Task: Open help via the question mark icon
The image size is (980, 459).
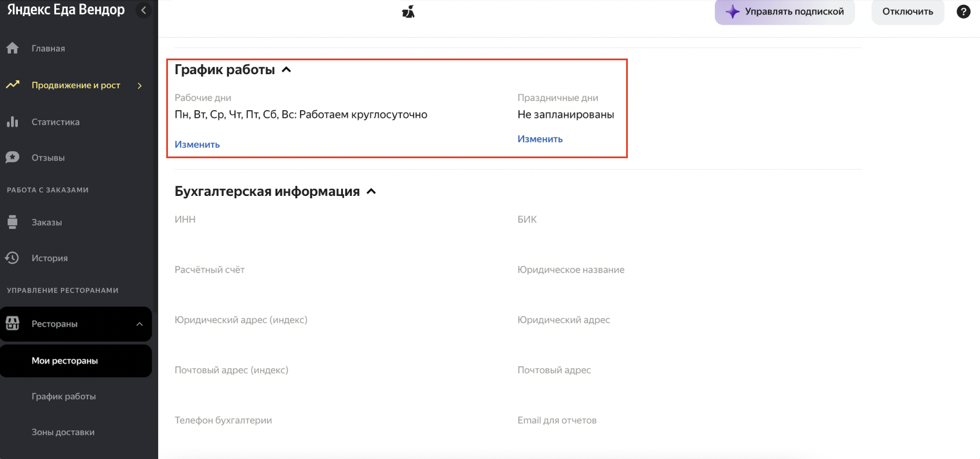Action: 963,12
